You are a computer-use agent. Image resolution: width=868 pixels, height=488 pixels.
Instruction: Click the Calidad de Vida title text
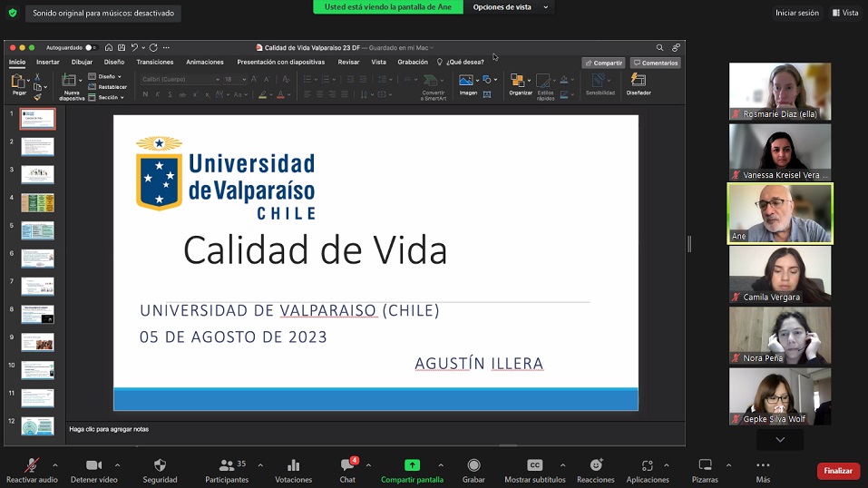(315, 250)
